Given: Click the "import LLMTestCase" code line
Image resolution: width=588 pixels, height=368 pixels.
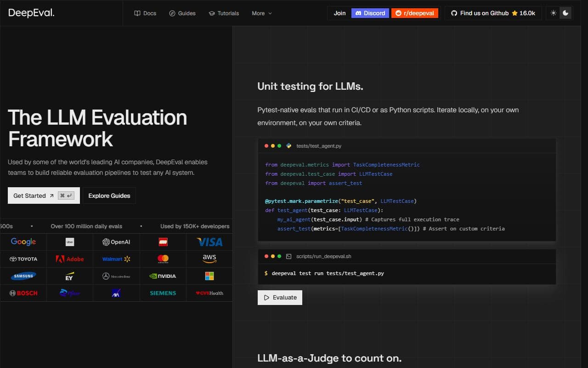Looking at the screenshot, I should pos(329,174).
